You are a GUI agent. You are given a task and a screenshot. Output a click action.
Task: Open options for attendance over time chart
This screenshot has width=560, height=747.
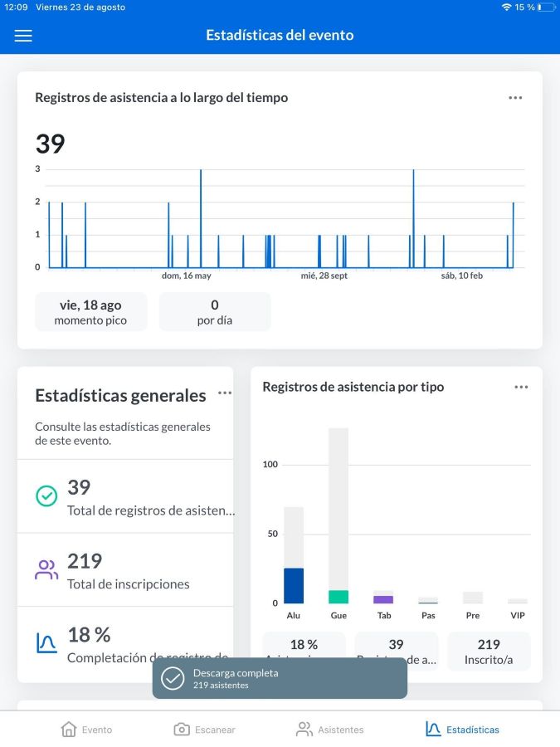coord(515,98)
